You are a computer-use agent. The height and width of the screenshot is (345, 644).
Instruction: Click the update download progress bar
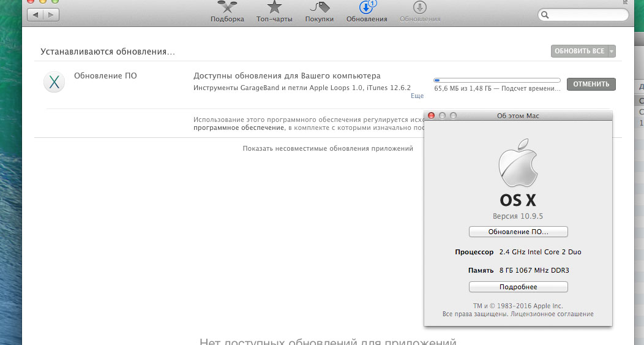click(497, 80)
